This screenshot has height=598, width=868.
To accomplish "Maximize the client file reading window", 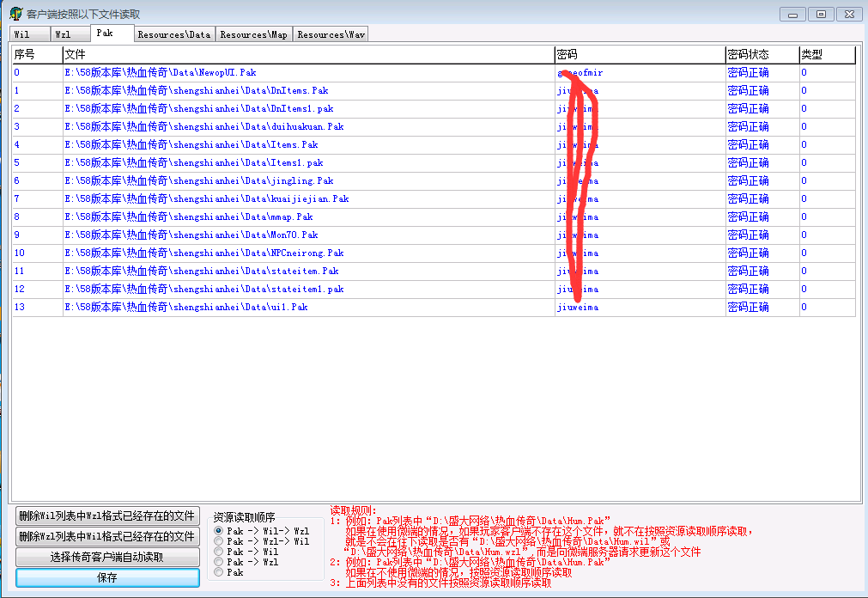I will click(821, 14).
